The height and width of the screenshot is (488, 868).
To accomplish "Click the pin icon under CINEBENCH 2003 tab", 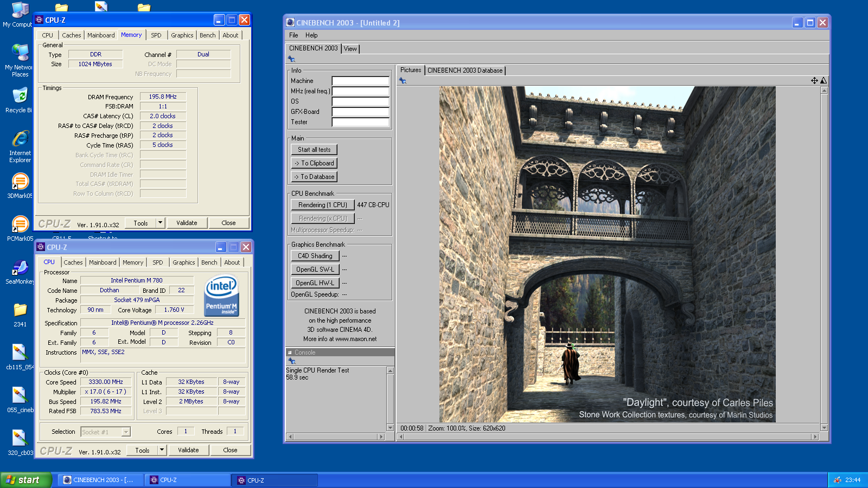I will (x=291, y=59).
